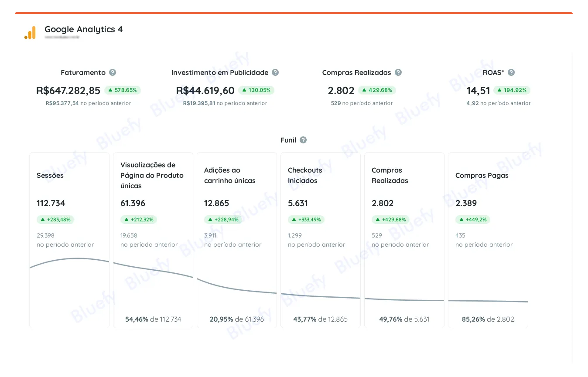Click the Google Analytics 4 logo icon

point(30,33)
